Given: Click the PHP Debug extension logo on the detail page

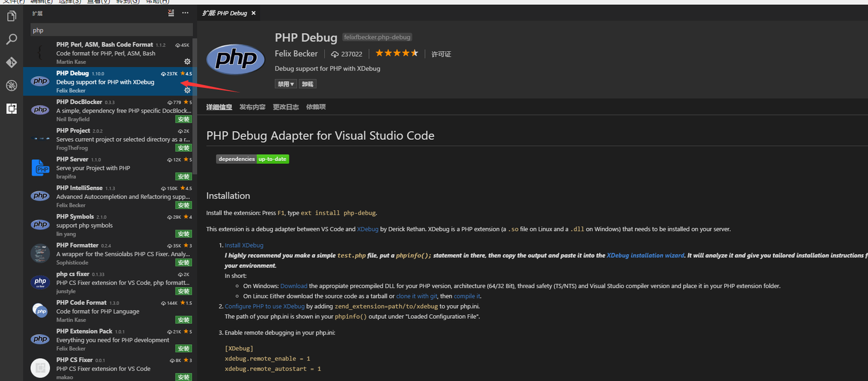Looking at the screenshot, I should pyautogui.click(x=235, y=60).
